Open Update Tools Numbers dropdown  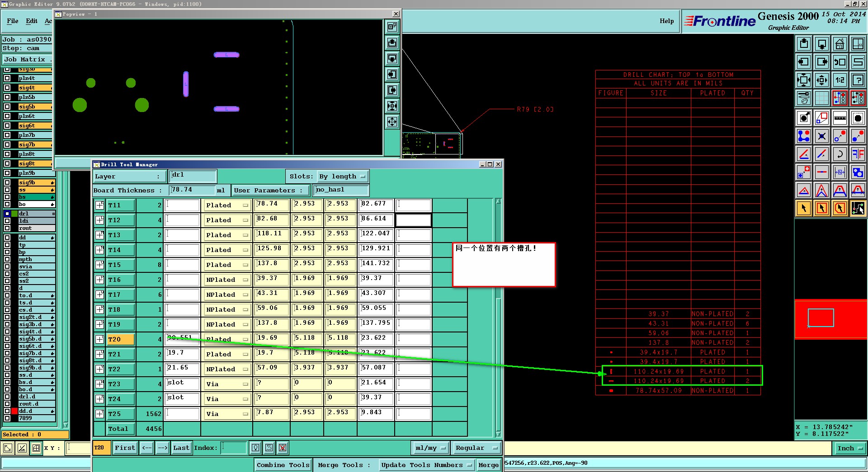[x=426, y=465]
